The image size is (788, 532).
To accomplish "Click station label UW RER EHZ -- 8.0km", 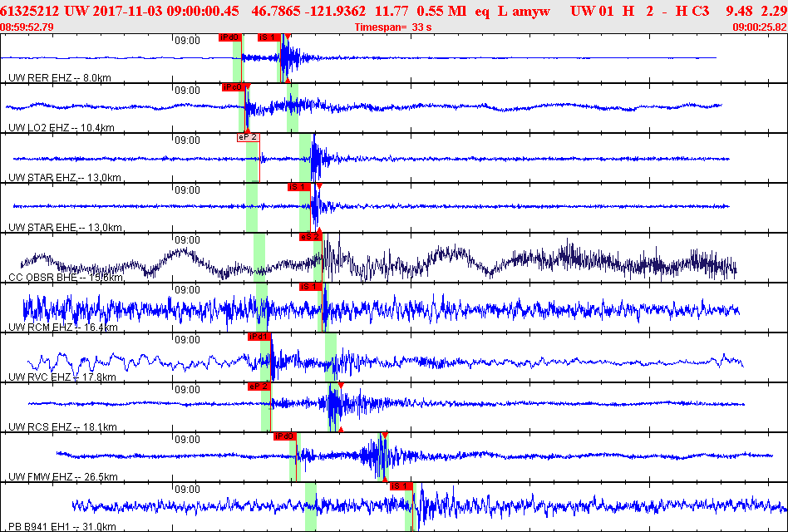I will click(x=59, y=78).
